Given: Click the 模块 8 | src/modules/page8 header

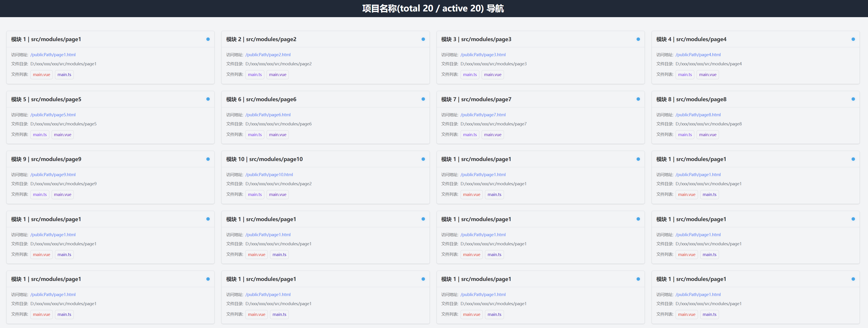Looking at the screenshot, I should (691, 99).
